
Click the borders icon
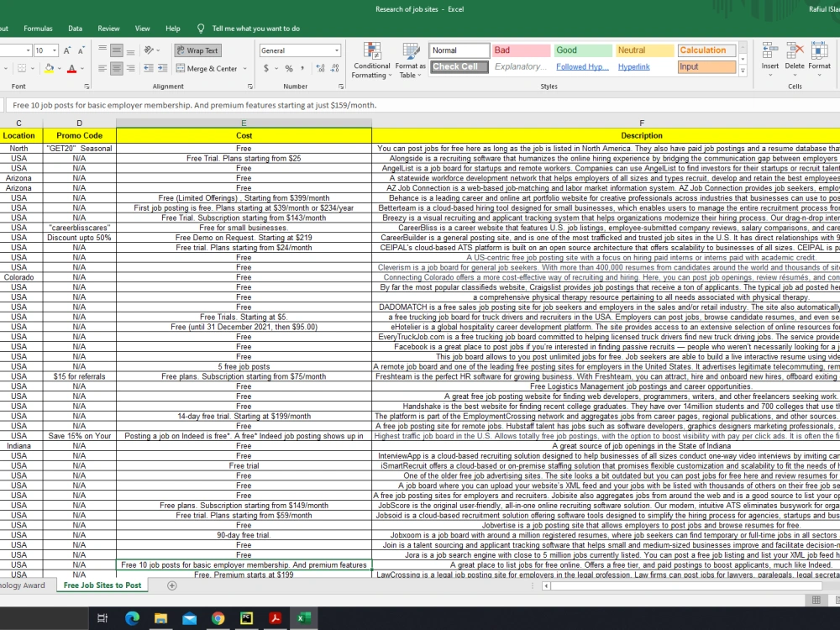[22, 68]
